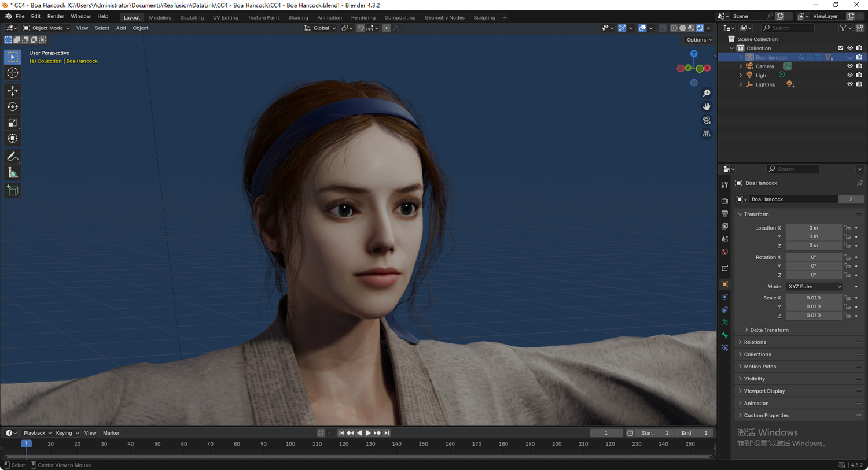Open the Object Mode dropdown
868x470 pixels.
[x=46, y=28]
